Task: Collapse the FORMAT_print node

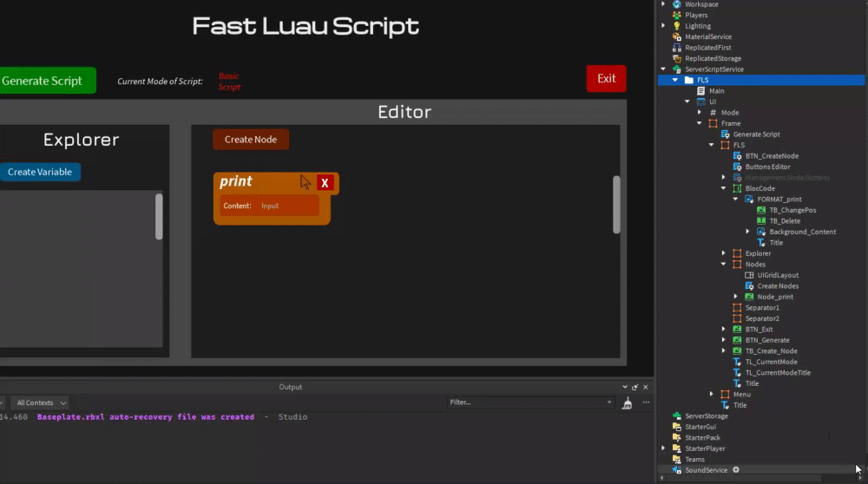Action: point(736,199)
